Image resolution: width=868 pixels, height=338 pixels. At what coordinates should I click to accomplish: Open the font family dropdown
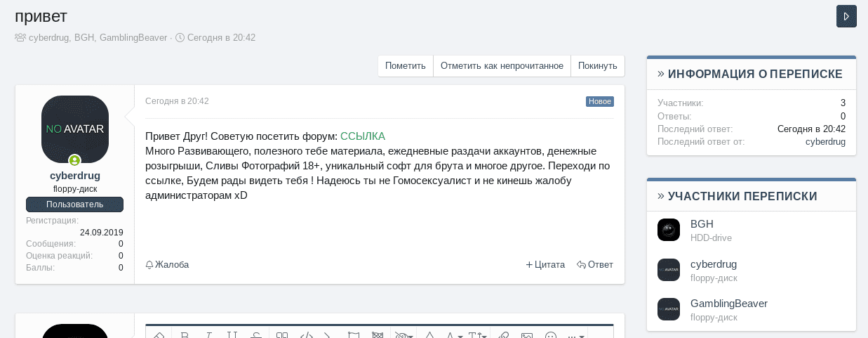click(x=454, y=334)
